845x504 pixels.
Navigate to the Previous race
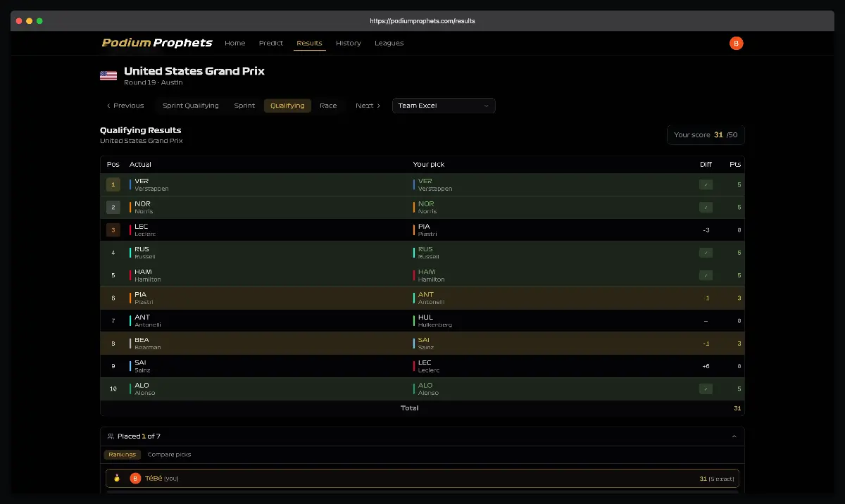pos(125,105)
